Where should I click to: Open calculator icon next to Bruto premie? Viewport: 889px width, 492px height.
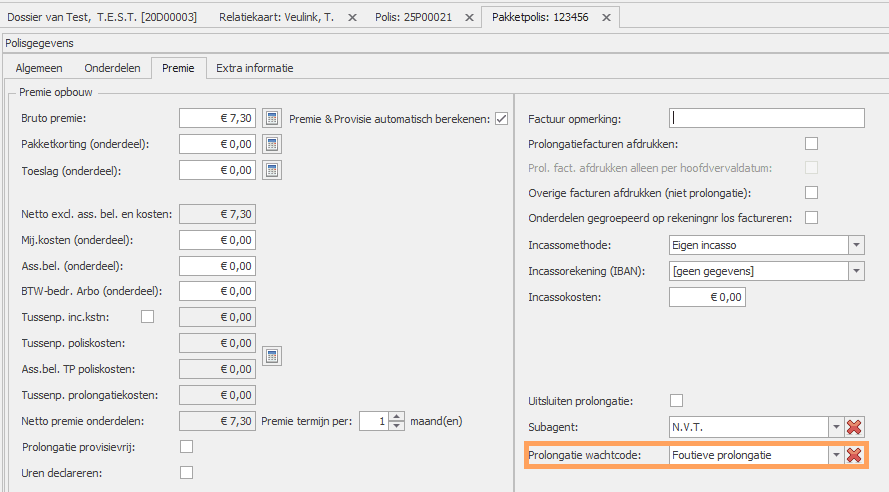[x=272, y=118]
